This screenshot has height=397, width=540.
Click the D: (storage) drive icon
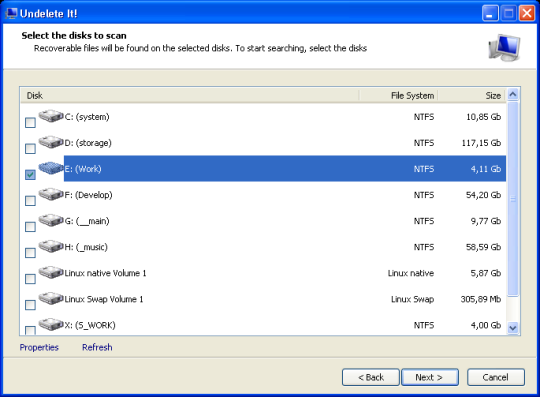click(51, 142)
